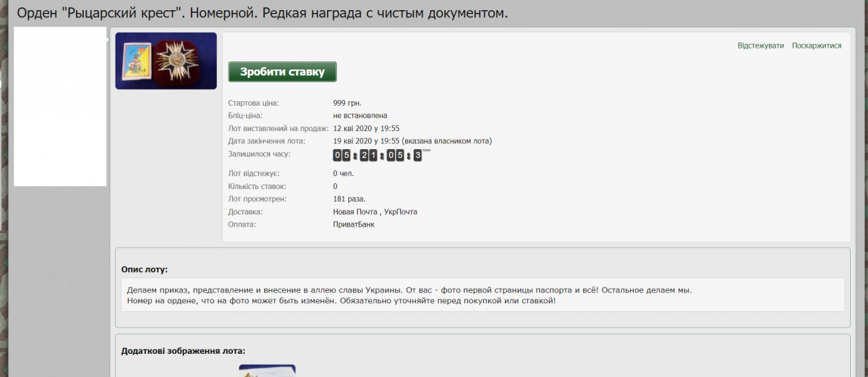Image resolution: width=868 pixels, height=377 pixels.
Task: Click the remaining time countdown timer
Action: (380, 155)
